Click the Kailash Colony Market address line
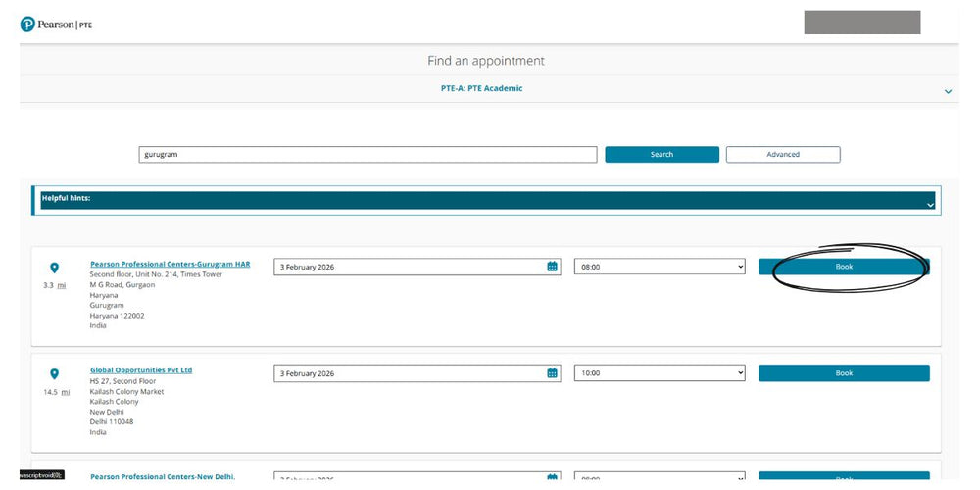 (126, 391)
